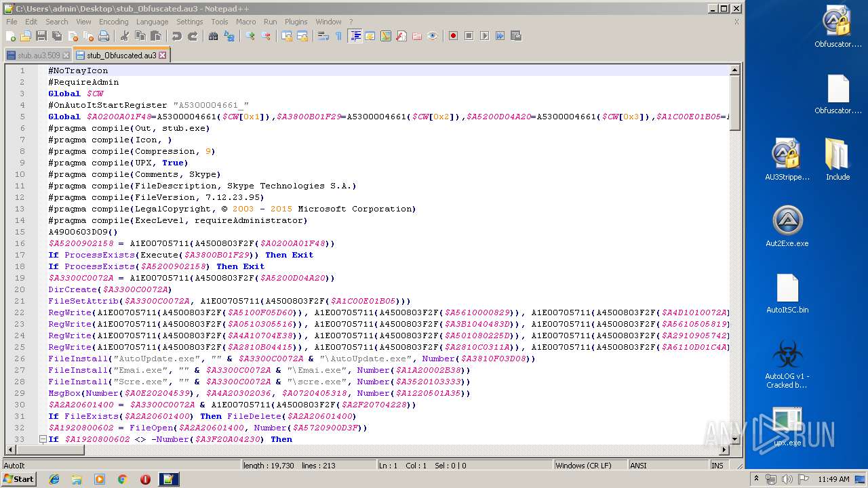This screenshot has width=868, height=488.
Task: Toggle Show All Characters pilcrow icon
Action: tap(338, 36)
